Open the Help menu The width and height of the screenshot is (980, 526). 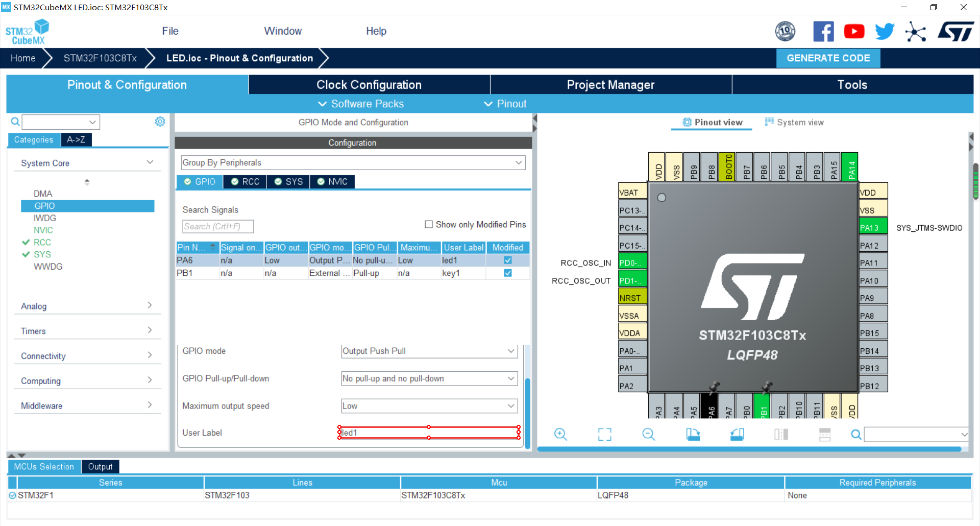coord(376,31)
